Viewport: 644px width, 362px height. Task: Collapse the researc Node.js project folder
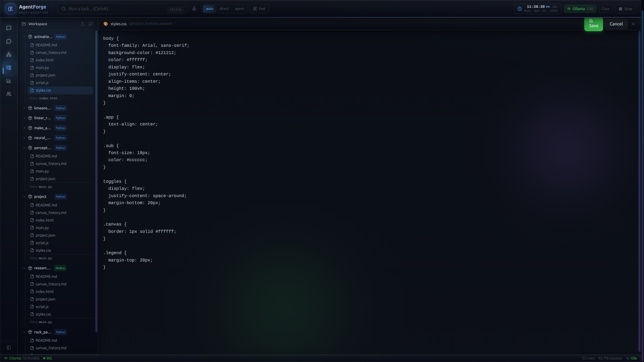[24, 268]
